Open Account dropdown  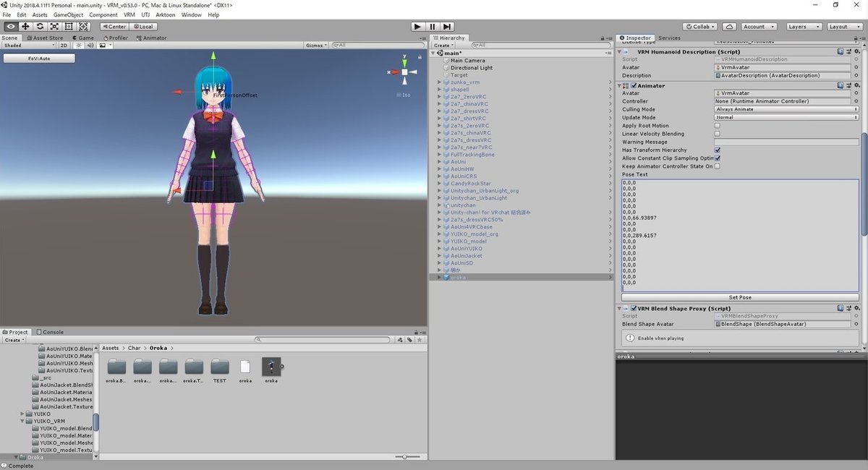758,26
